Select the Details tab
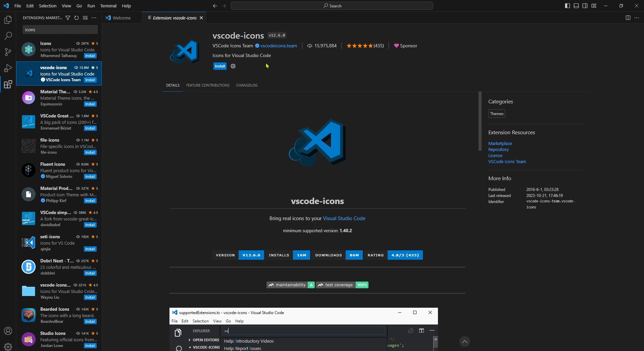 [173, 85]
